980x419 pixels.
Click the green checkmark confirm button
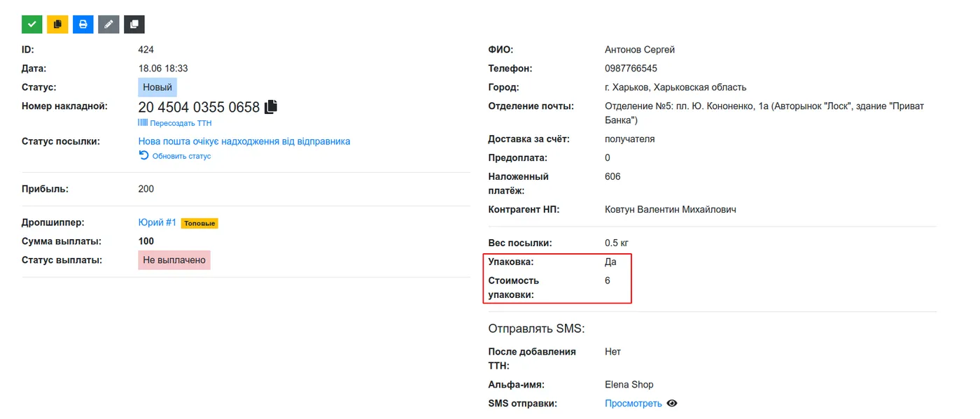(x=31, y=24)
